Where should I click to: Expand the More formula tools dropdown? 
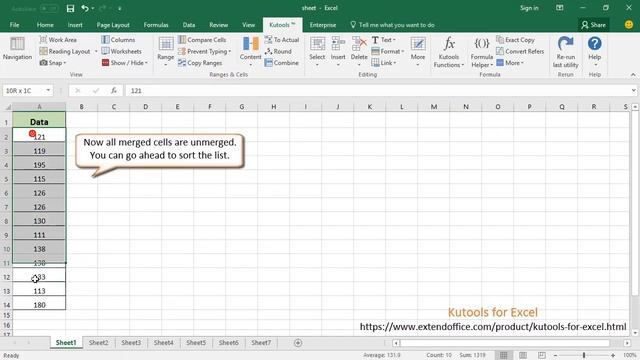coord(510,63)
